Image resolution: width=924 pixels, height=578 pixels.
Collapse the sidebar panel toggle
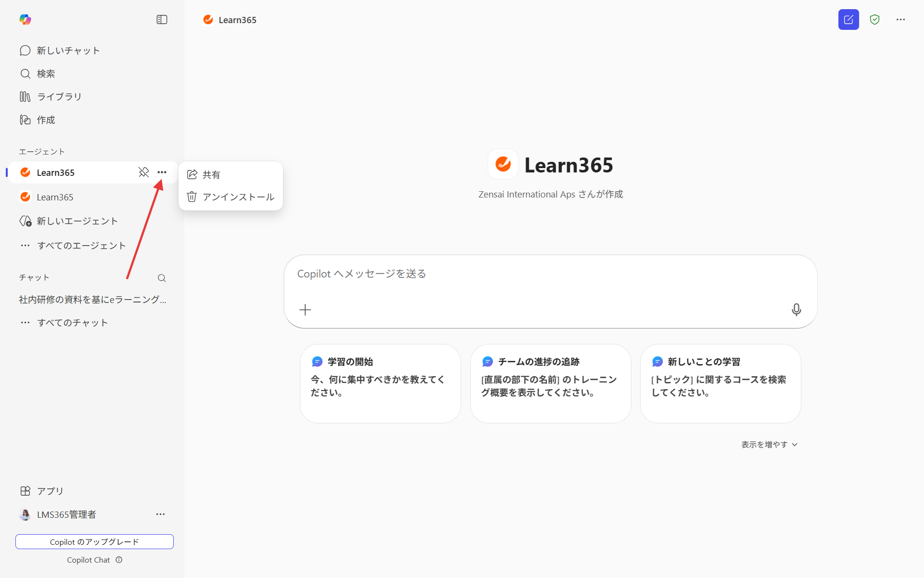[162, 20]
